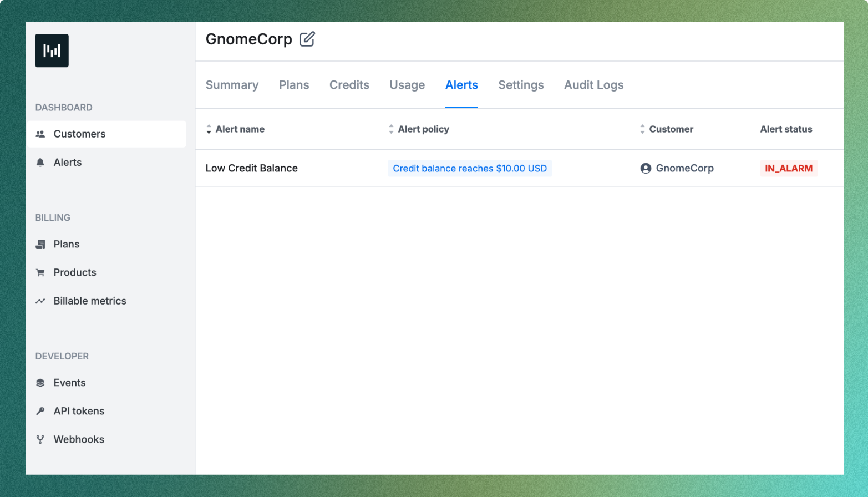Click the 'Alert status' column header

(x=786, y=129)
